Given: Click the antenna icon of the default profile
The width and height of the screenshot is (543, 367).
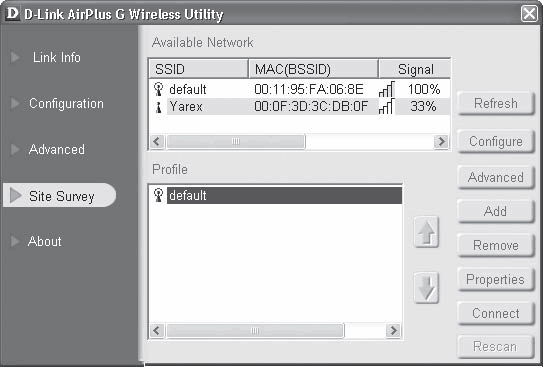Looking at the screenshot, I should click(x=158, y=195).
